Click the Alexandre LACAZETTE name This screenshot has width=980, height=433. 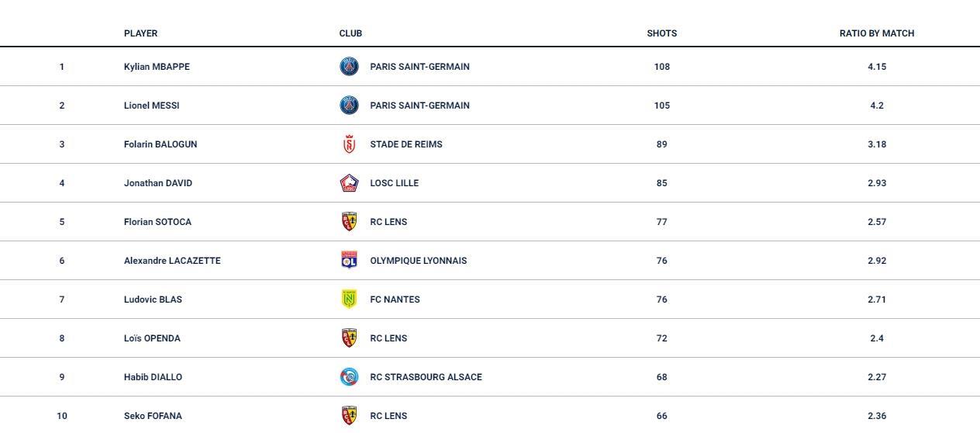[172, 261]
